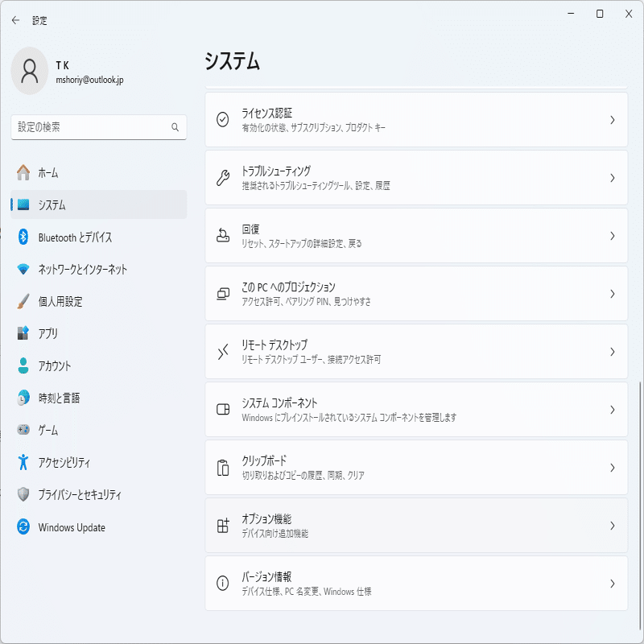Screen dimensions: 644x644
Task: Go to ネットワークとインターネット section
Action: [x=98, y=270]
